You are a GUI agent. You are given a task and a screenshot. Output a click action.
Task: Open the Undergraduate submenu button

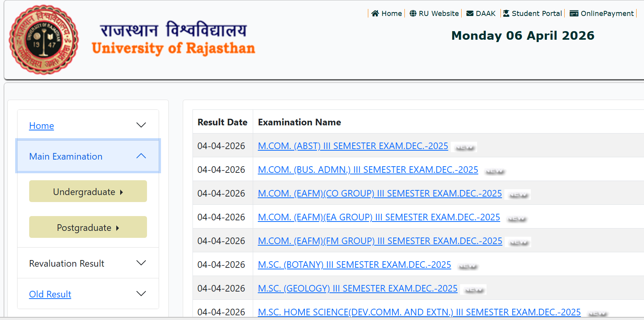click(88, 191)
